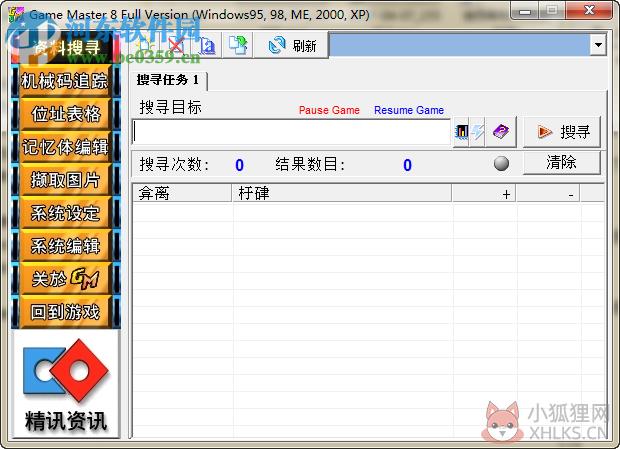Click the 清除 clear button

pyautogui.click(x=562, y=162)
